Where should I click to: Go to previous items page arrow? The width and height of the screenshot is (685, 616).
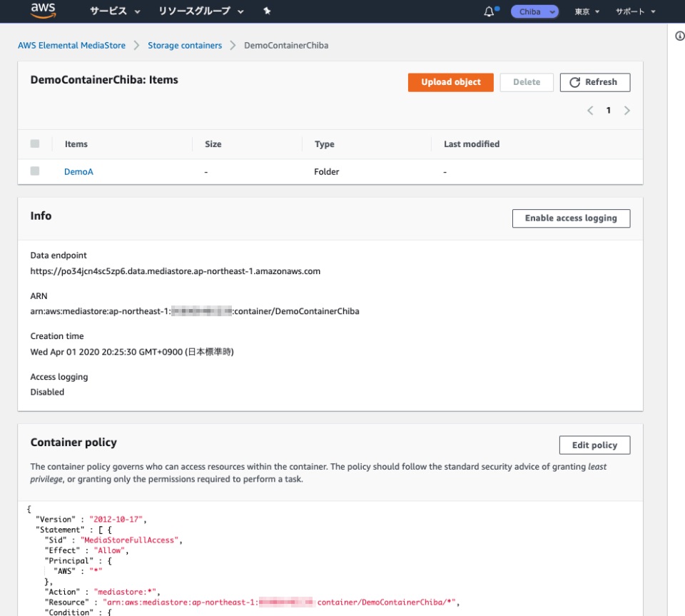click(x=590, y=111)
